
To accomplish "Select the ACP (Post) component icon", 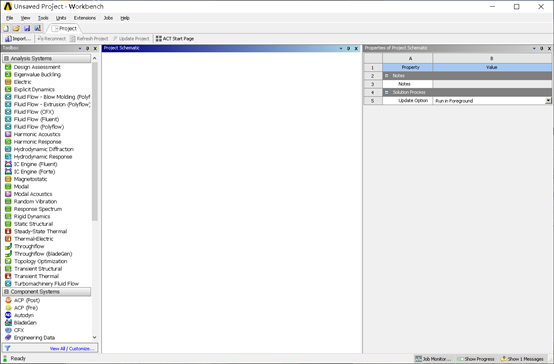I will 8,300.
